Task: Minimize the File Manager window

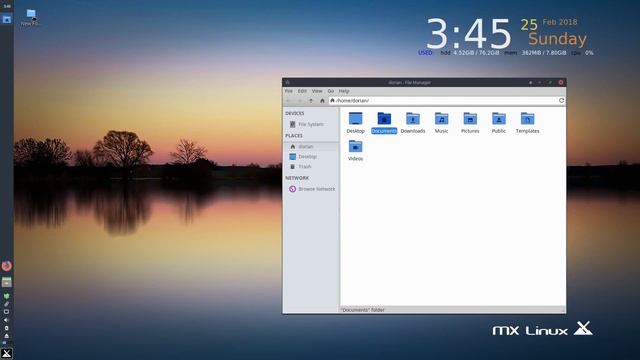Action: pyautogui.click(x=540, y=82)
